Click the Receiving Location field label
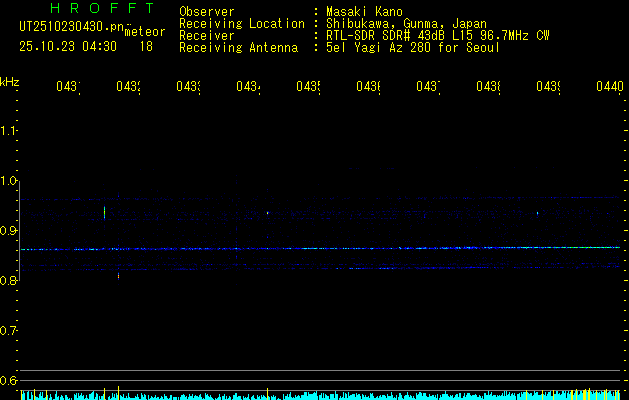This screenshot has width=629, height=400. [x=241, y=24]
